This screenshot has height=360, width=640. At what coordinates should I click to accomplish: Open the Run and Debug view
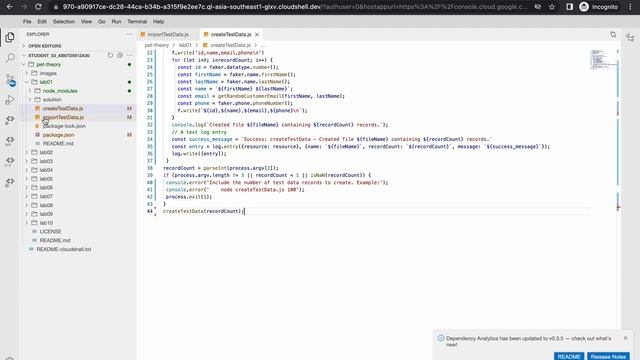10,100
